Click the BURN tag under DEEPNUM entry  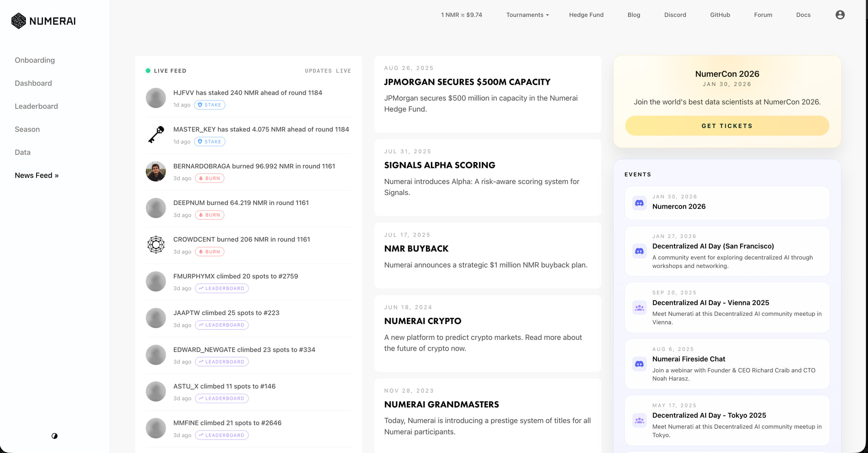[210, 215]
